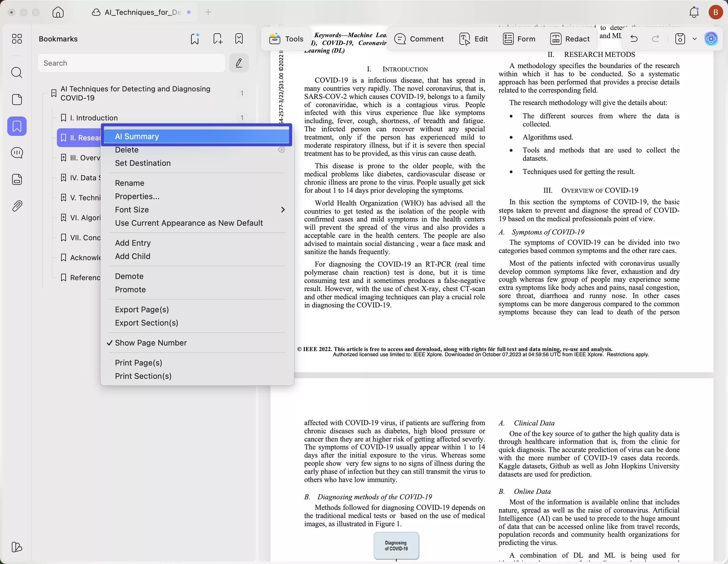
Task: Enable the bookmark edit pencil mode
Action: [239, 63]
